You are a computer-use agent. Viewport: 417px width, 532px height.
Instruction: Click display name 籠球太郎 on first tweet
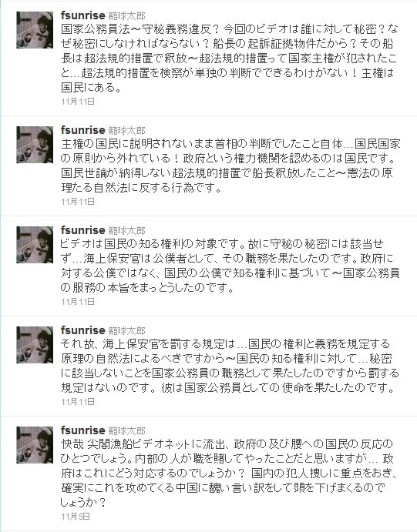tap(126, 16)
